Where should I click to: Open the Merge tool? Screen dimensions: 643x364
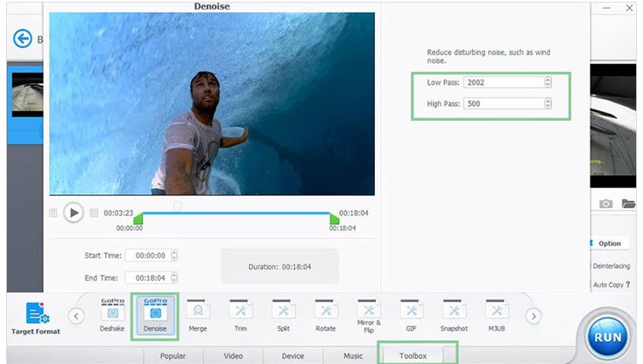[198, 315]
